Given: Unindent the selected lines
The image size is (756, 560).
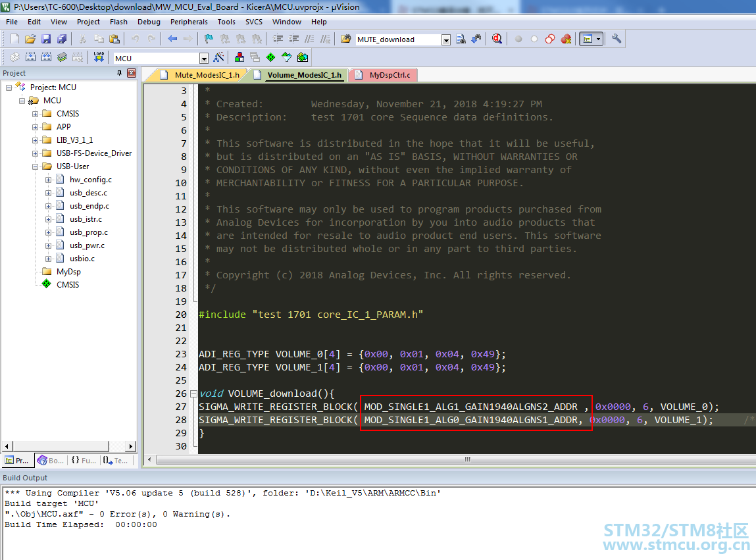Looking at the screenshot, I should click(x=294, y=39).
